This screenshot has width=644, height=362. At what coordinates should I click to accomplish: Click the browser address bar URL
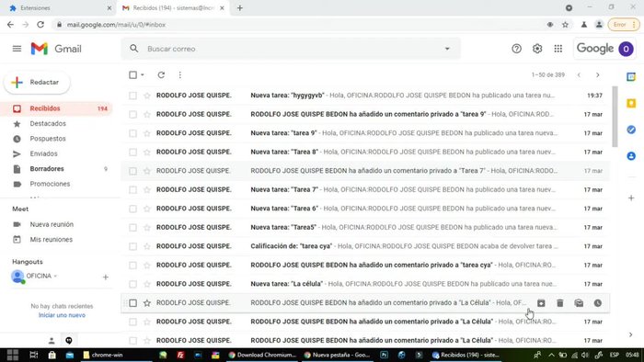tap(116, 25)
